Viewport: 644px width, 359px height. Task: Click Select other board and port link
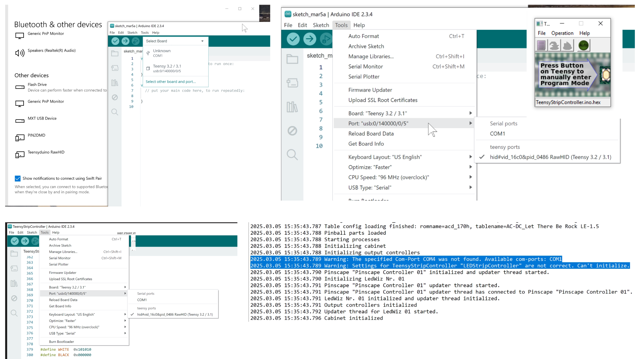click(x=171, y=81)
